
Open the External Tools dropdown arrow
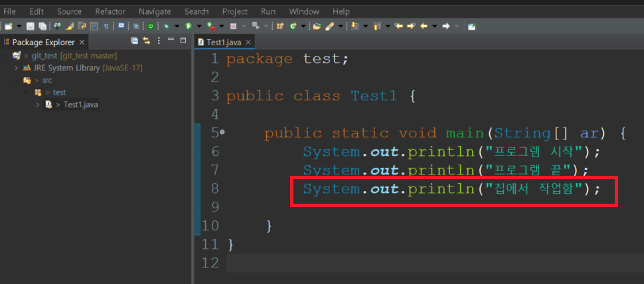pos(221,27)
